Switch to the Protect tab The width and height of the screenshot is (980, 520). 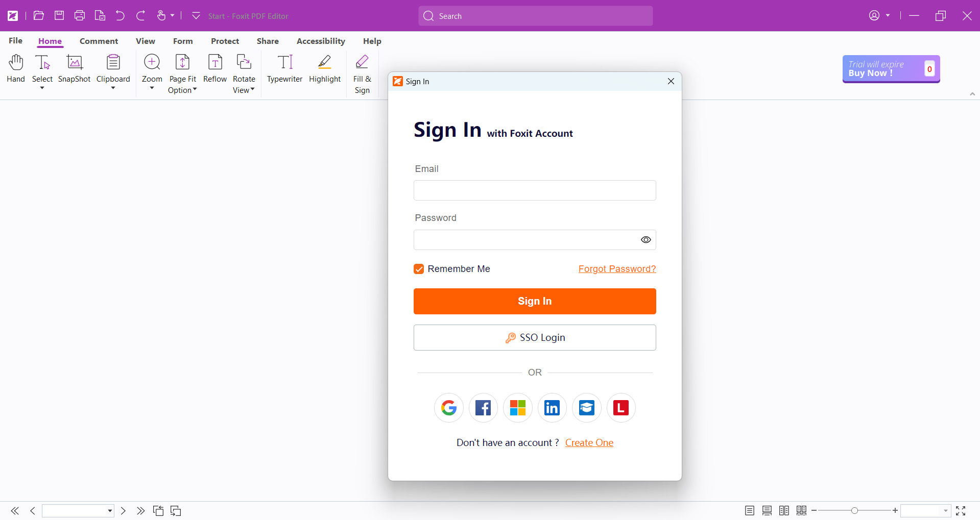click(x=225, y=41)
